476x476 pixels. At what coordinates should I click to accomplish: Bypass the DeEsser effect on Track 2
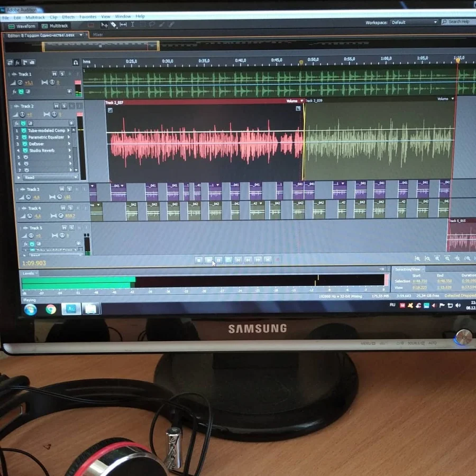(x=24, y=144)
